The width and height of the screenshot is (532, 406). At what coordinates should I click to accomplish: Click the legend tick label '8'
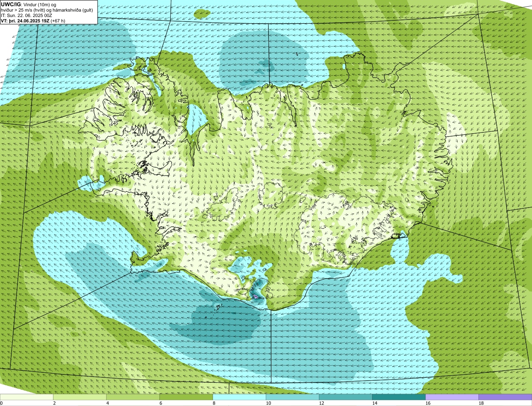click(214, 403)
